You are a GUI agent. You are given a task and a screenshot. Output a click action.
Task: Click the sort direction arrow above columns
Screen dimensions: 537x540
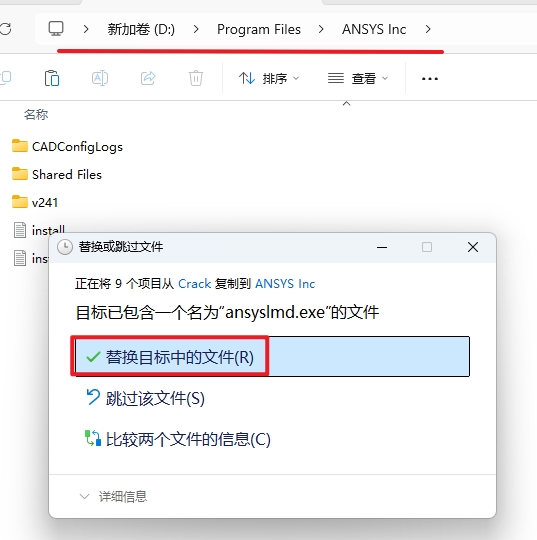coord(347,103)
